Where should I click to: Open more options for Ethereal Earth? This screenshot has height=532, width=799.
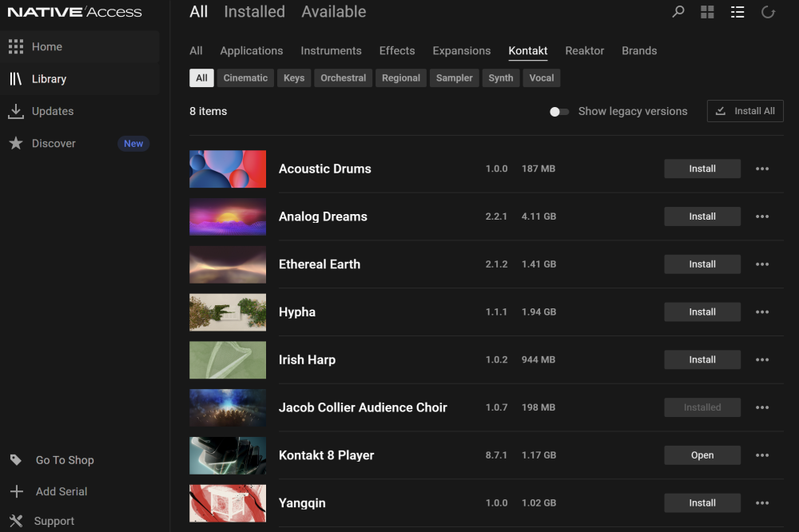tap(762, 264)
